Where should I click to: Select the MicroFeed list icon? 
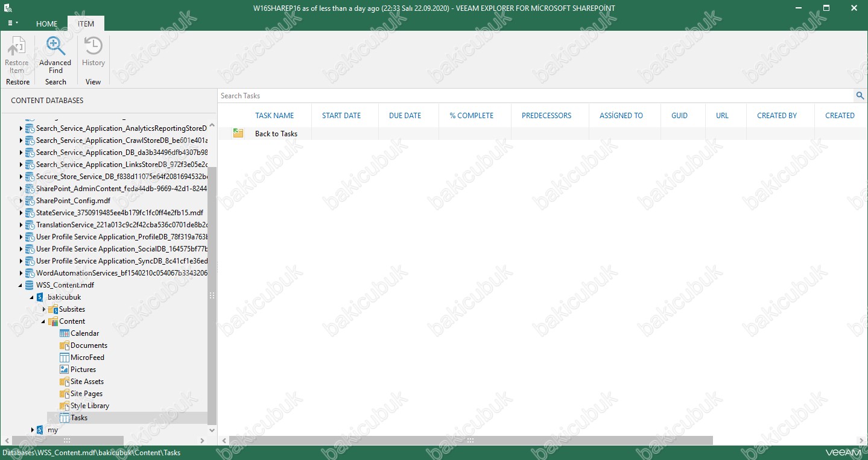[x=65, y=358]
